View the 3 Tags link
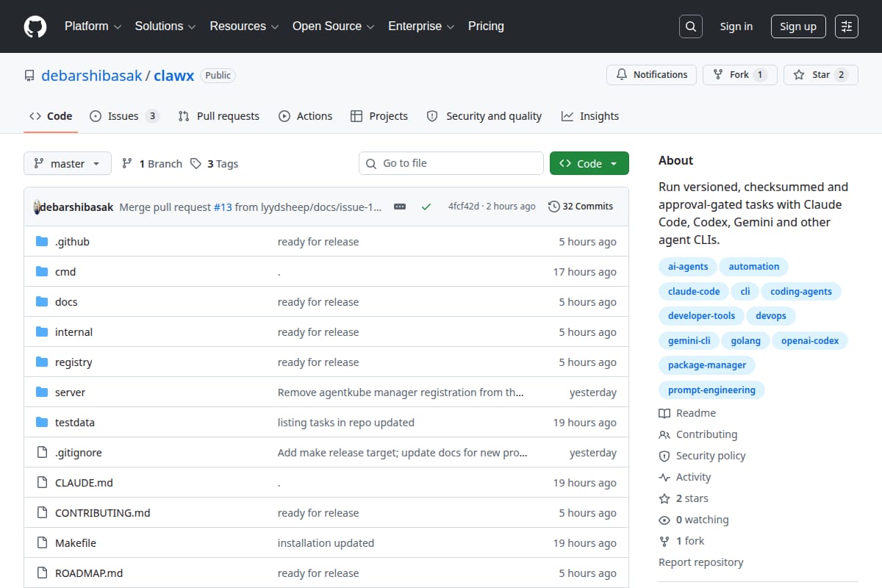Image resolution: width=882 pixels, height=588 pixels. point(215,164)
